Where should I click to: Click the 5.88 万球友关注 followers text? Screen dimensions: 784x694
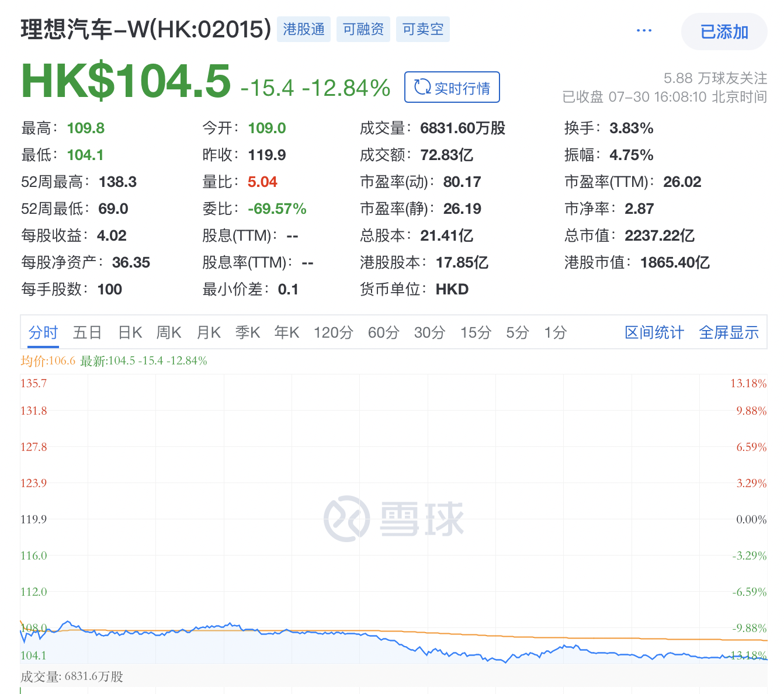[715, 78]
